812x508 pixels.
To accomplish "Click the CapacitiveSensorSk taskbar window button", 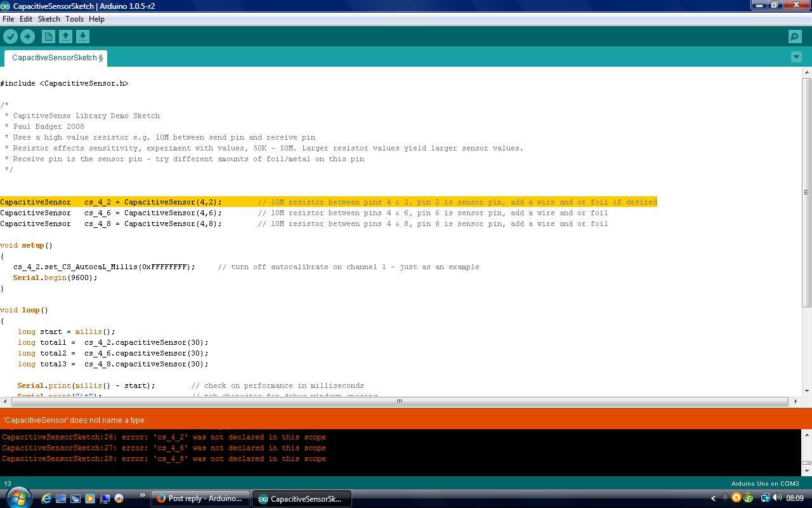I will pyautogui.click(x=302, y=498).
